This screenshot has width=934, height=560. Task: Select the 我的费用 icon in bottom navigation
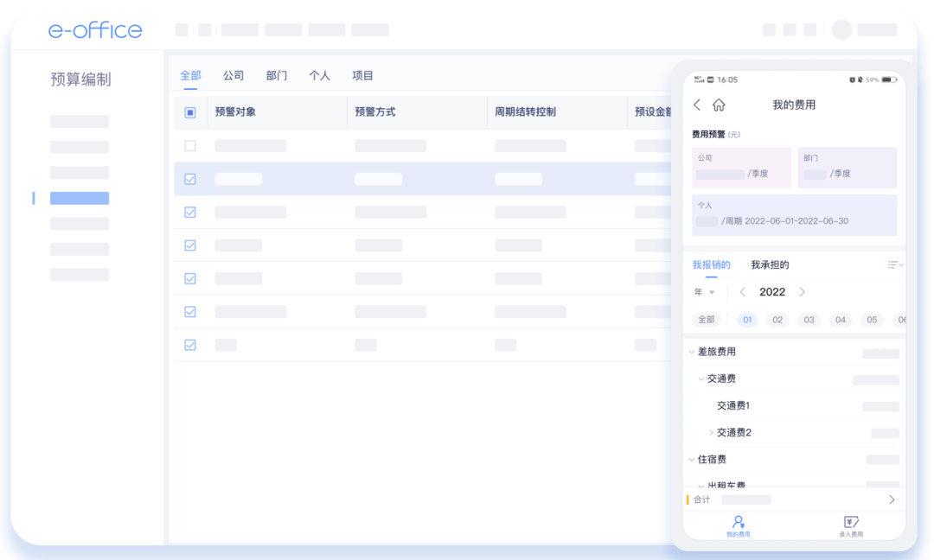739,525
